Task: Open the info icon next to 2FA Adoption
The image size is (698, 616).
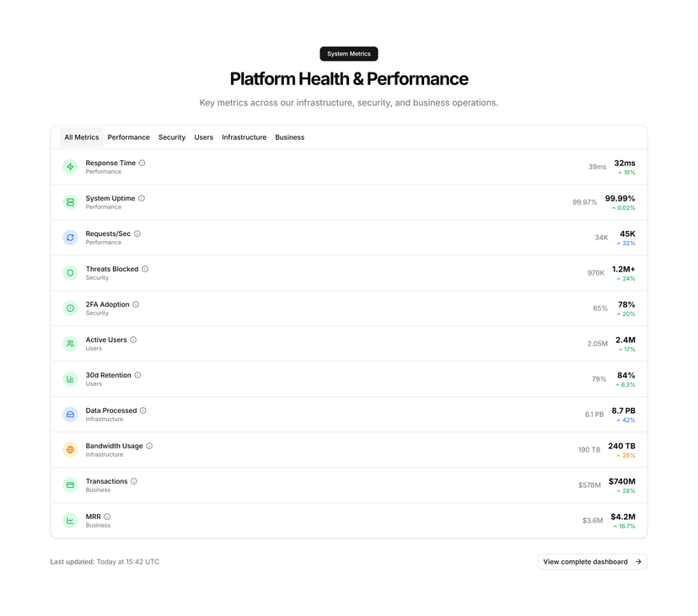Action: coord(136,304)
